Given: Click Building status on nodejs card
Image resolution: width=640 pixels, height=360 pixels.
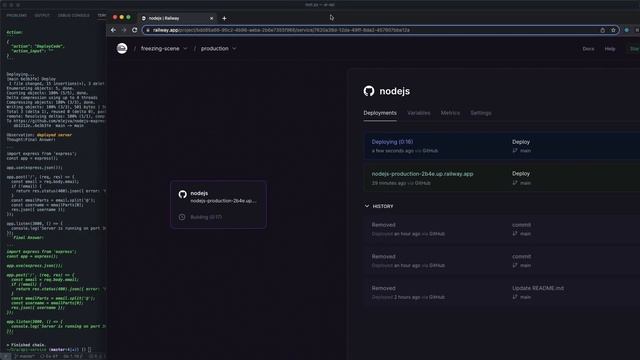Looking at the screenshot, I should (x=206, y=217).
